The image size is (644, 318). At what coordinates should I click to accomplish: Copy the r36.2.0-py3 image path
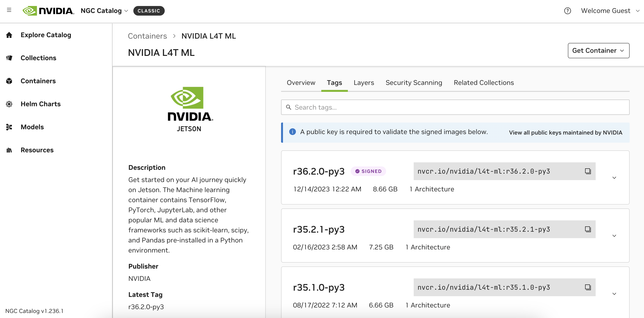tap(588, 171)
